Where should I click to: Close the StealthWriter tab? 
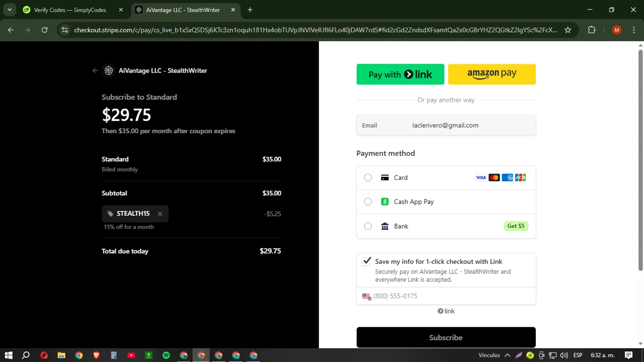233,10
